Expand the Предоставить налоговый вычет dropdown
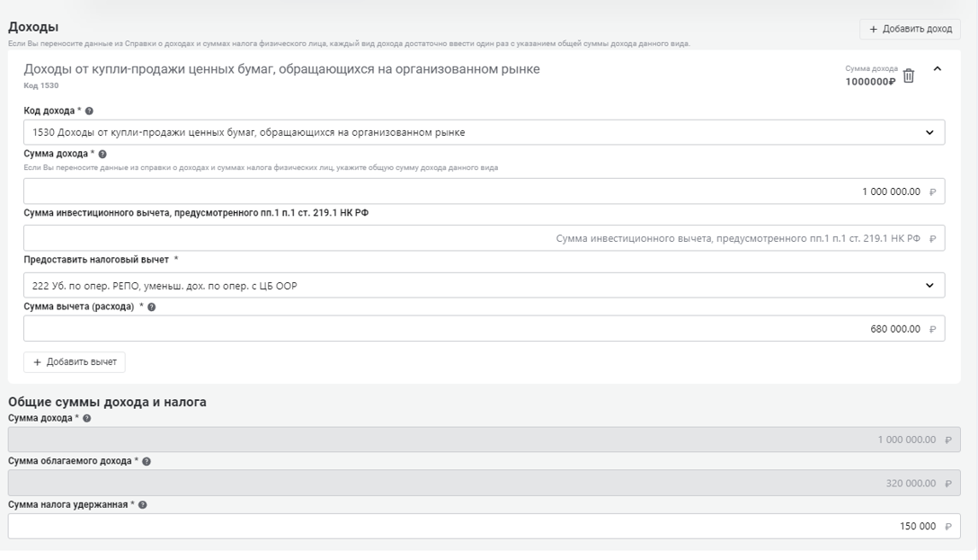978x560 pixels. pyautogui.click(x=484, y=285)
